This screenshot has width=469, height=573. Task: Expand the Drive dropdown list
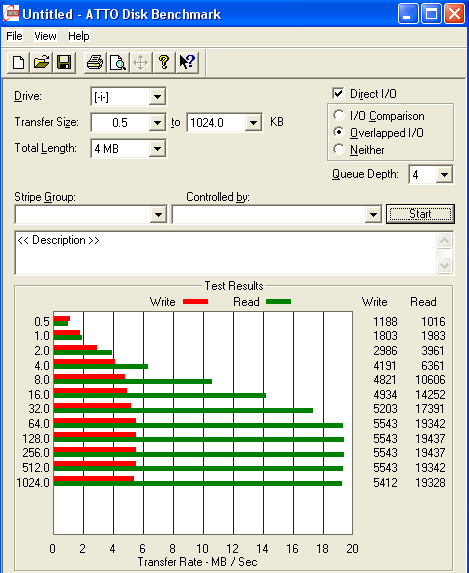158,97
